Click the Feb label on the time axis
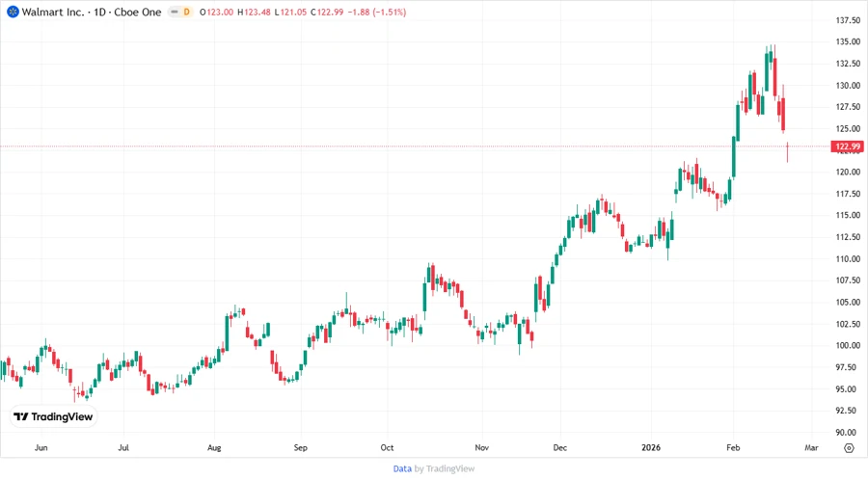Image resolution: width=868 pixels, height=480 pixels. coord(733,447)
